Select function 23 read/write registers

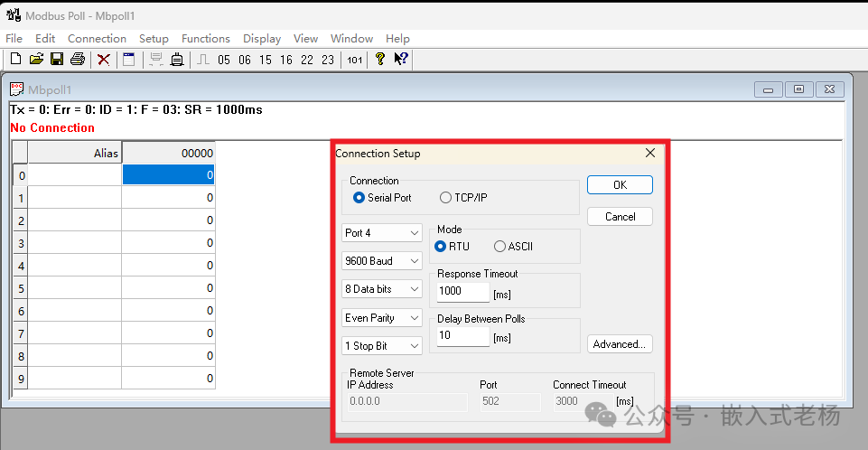[x=328, y=60]
